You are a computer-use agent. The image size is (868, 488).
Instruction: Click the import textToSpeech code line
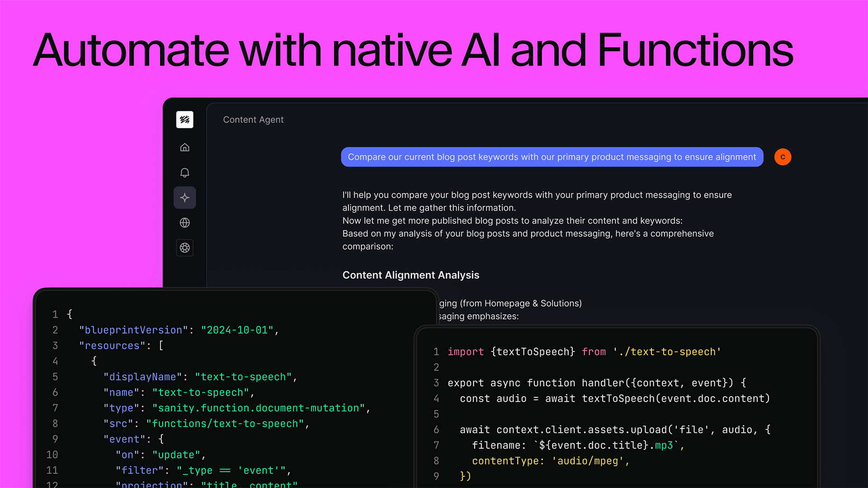coord(584,352)
